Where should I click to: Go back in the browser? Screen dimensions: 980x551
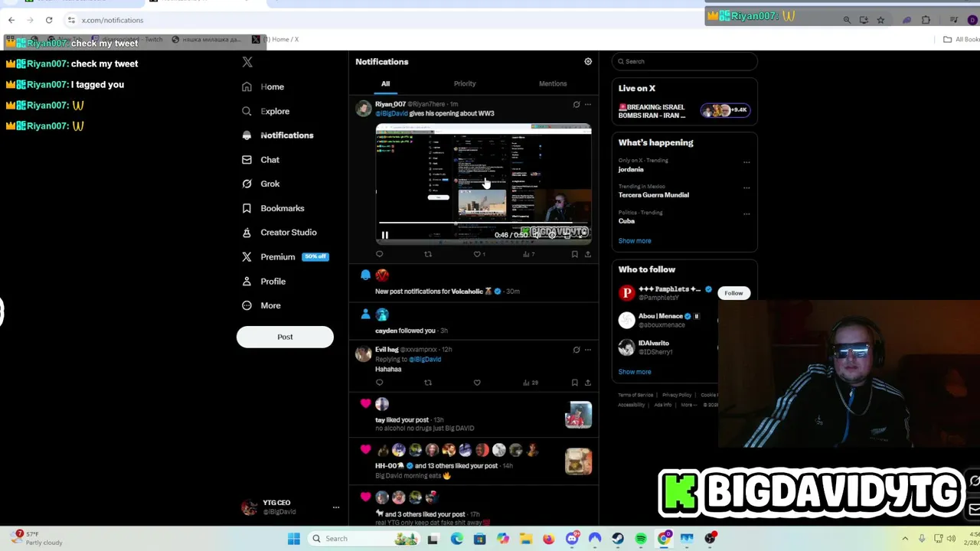click(11, 20)
